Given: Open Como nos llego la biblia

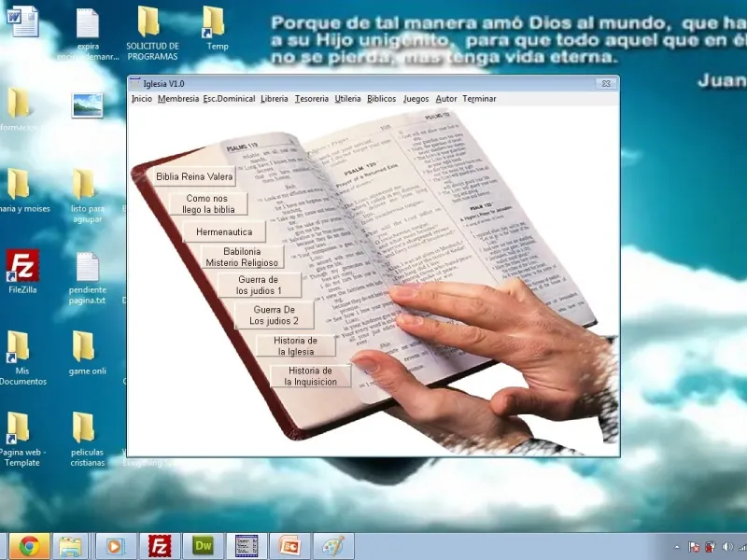Looking at the screenshot, I should 208,203.
